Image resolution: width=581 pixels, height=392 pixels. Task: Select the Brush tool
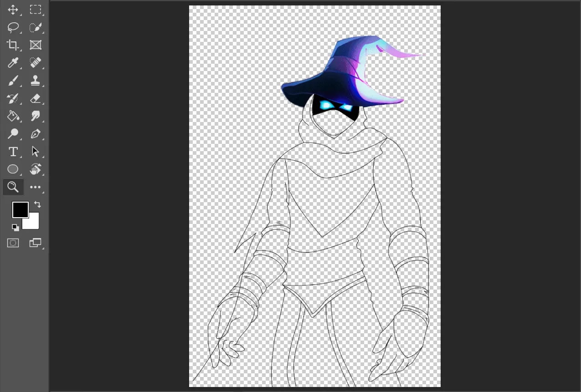click(x=13, y=81)
